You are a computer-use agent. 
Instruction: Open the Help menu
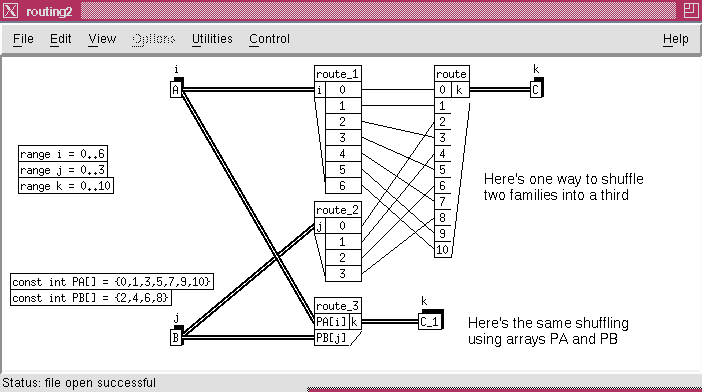click(x=676, y=39)
